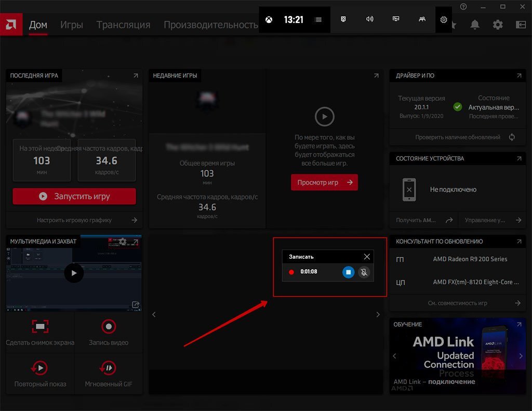Click the 13:21 Game Bar clock

point(294,20)
